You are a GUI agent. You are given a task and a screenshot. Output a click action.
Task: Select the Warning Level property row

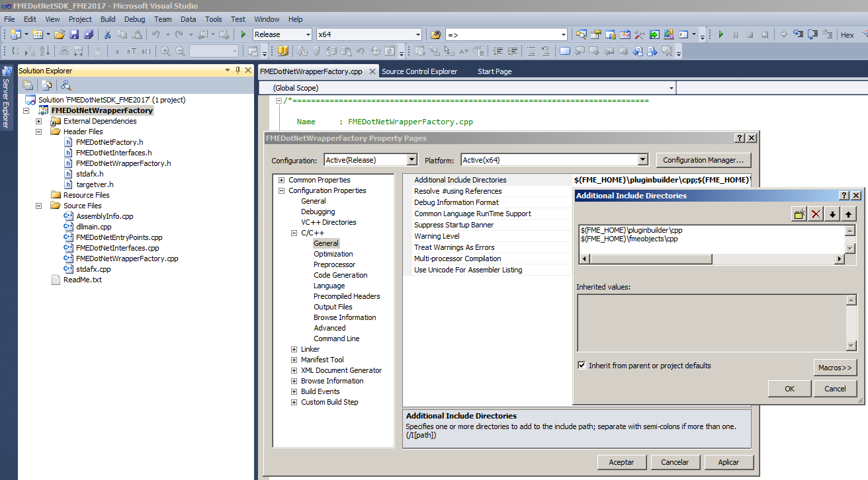(488, 236)
